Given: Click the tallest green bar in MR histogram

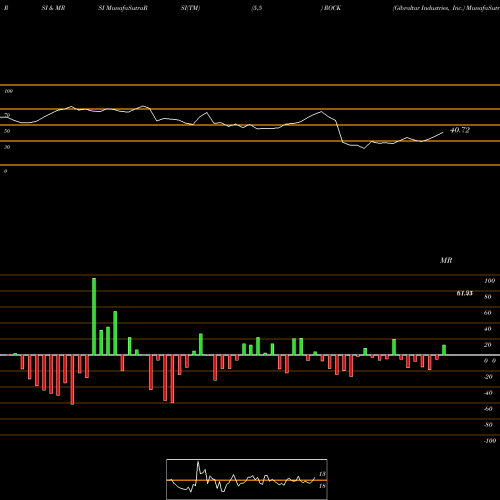Looking at the screenshot, I should [x=94, y=316].
